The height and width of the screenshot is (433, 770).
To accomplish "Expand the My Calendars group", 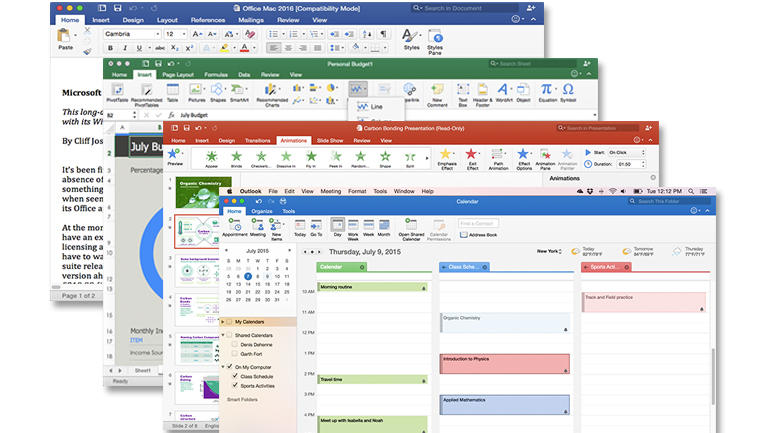I will tap(222, 322).
